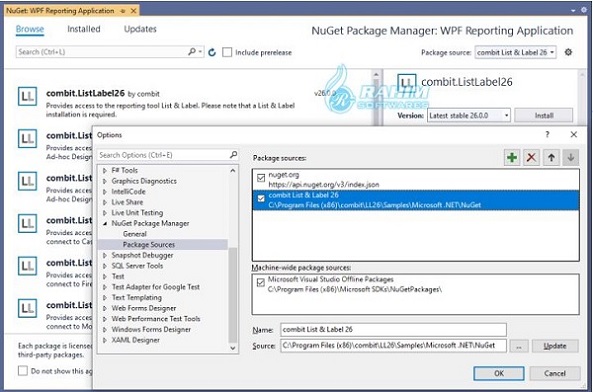
Task: Remove selected package source with the red X
Action: click(x=531, y=157)
